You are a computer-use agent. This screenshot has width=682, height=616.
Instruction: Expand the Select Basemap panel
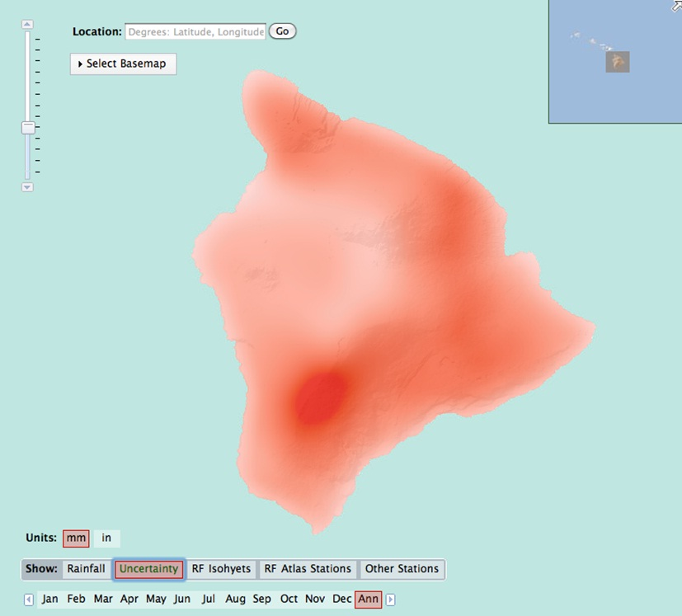point(123,64)
